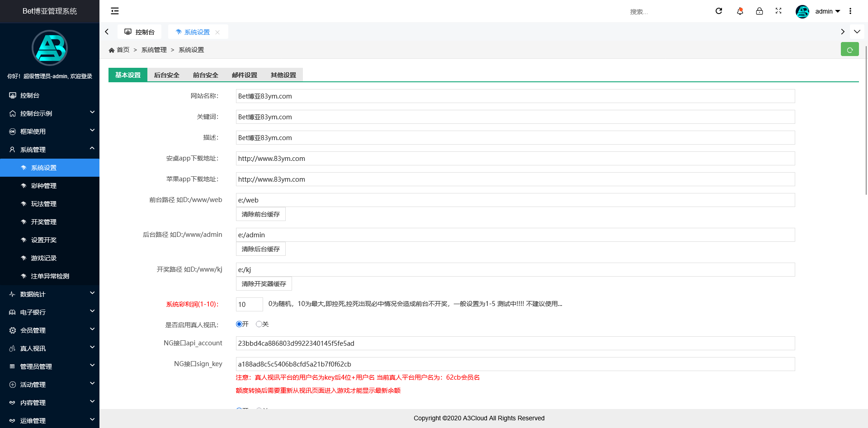Select the 关 radio for 真人视讯
868x428 pixels.
(x=259, y=324)
